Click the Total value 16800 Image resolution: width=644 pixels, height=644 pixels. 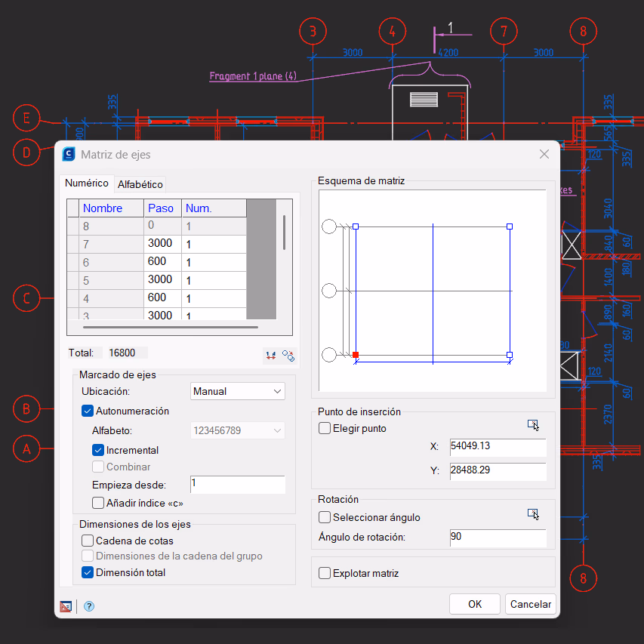pyautogui.click(x=127, y=353)
